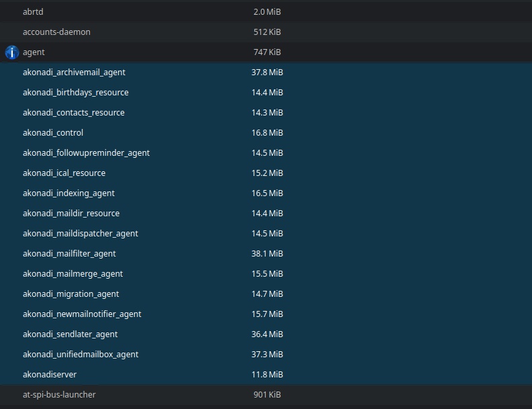This screenshot has height=409, width=532.
Task: Select the agent process name
Action: click(34, 52)
